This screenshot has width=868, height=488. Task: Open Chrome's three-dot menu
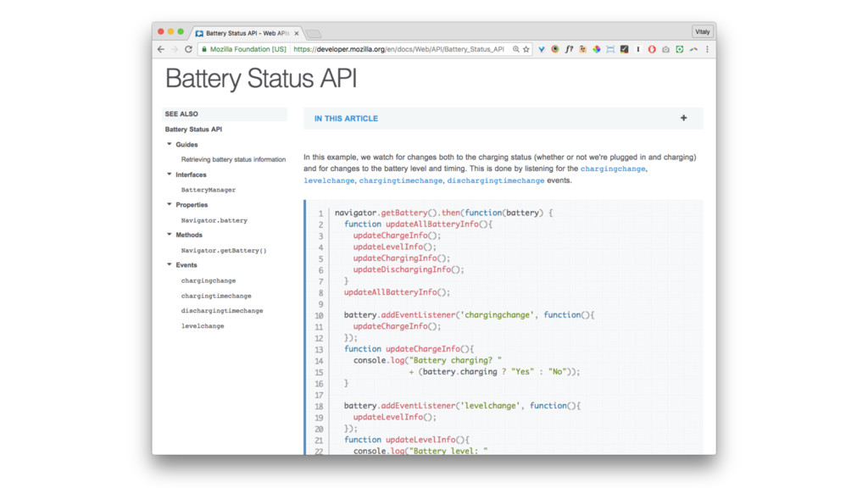[x=708, y=49]
